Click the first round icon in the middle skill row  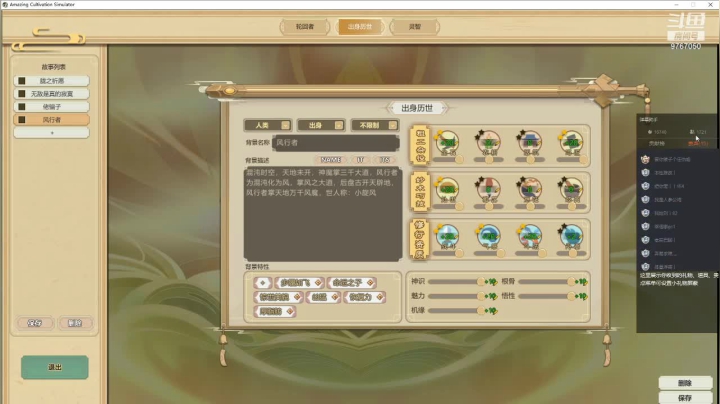click(x=448, y=190)
